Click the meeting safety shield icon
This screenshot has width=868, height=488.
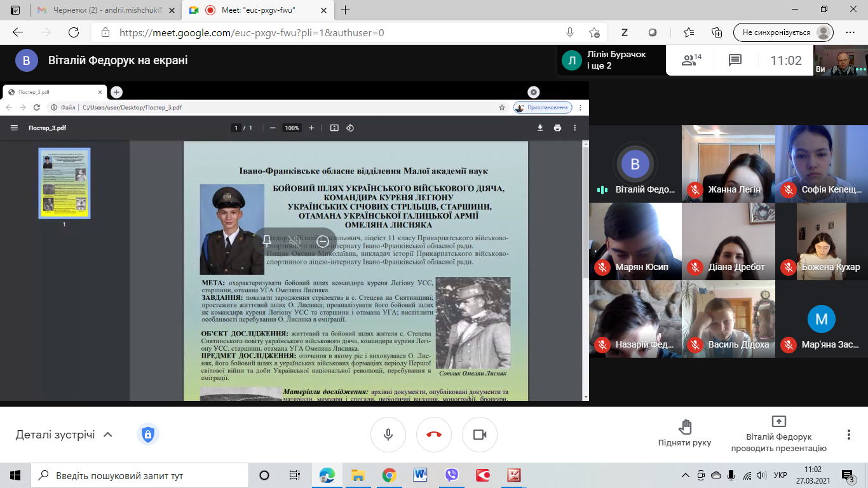[x=147, y=435]
